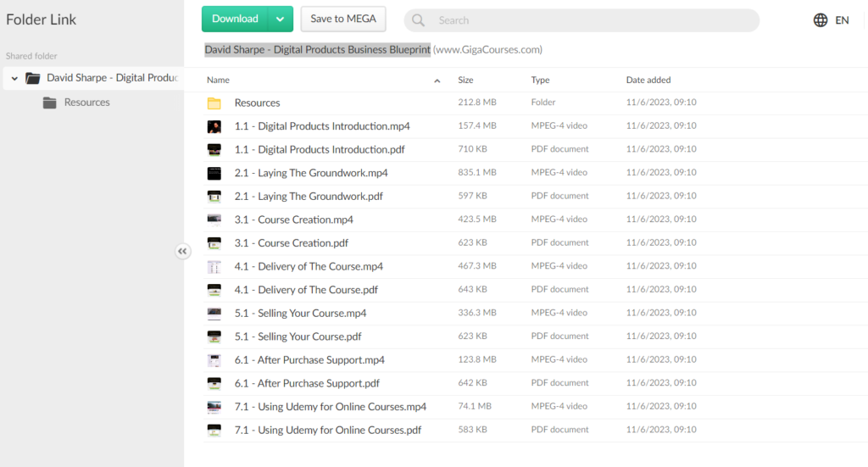Click Resources folder icon in sidebar
The height and width of the screenshot is (467, 868).
click(x=50, y=103)
